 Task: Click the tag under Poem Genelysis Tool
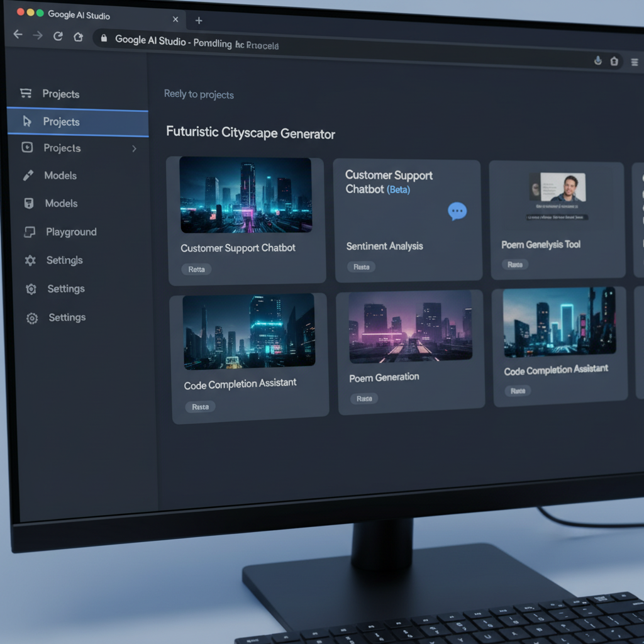[x=514, y=265]
